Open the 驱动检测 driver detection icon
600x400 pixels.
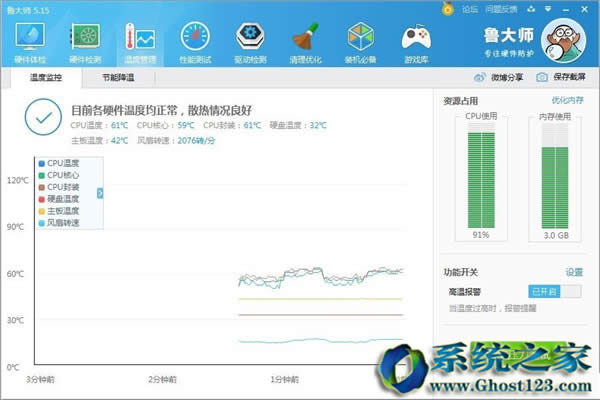tap(250, 40)
